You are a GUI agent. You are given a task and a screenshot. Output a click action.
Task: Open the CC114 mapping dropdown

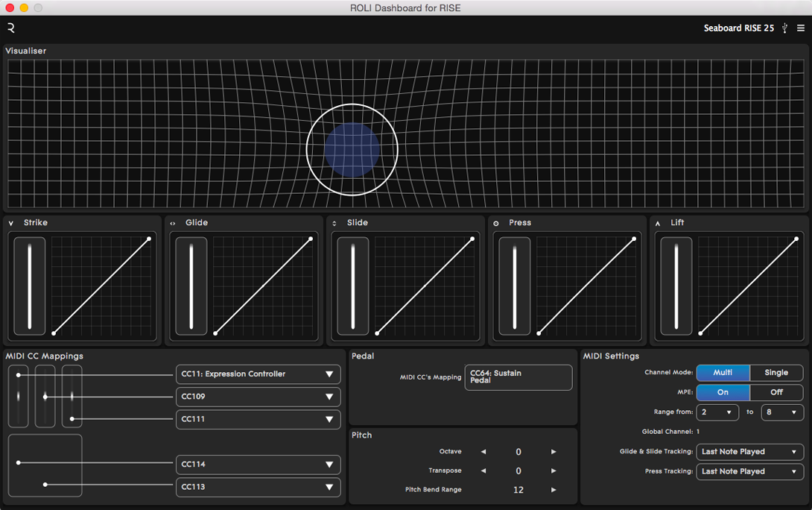coord(258,465)
